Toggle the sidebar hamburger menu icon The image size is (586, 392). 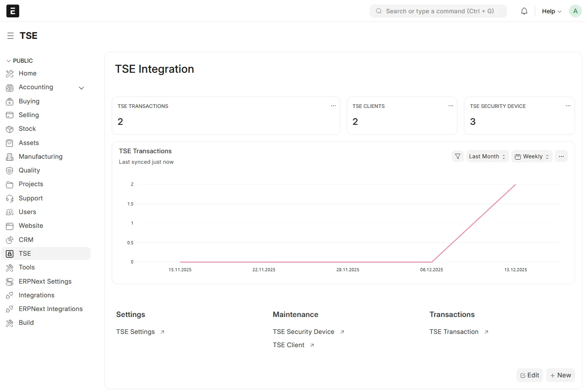click(10, 36)
